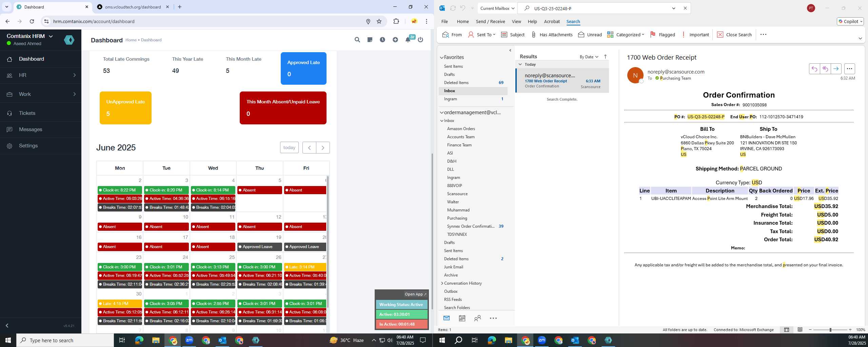Open notifications bell with 37 badge

409,39
